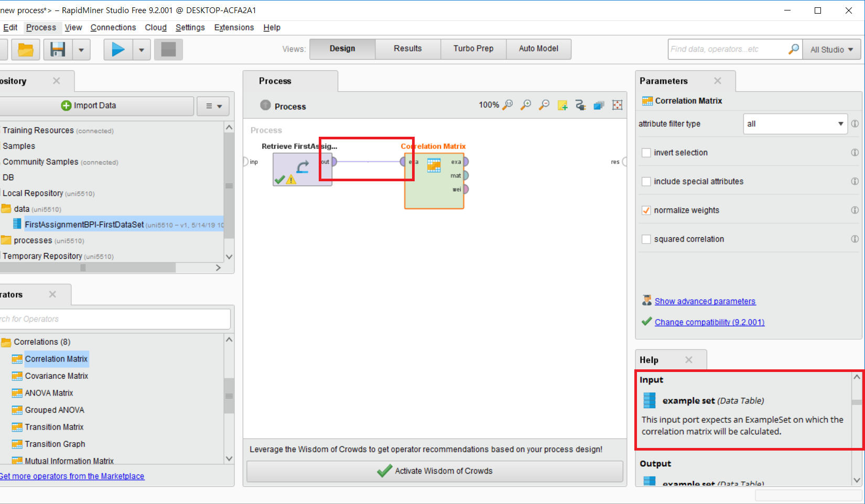Click the mat output port of Correlation Matrix
865x504 pixels.
[x=465, y=176]
